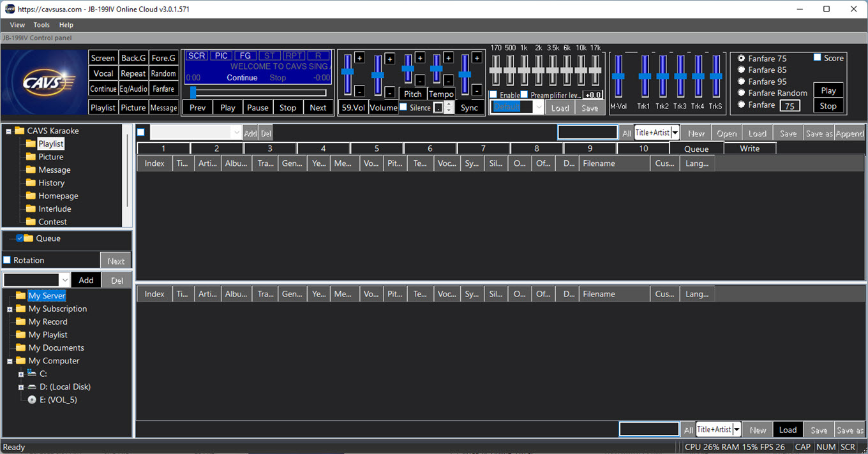Open the Homepage folder icon
868x454 pixels.
click(x=30, y=196)
